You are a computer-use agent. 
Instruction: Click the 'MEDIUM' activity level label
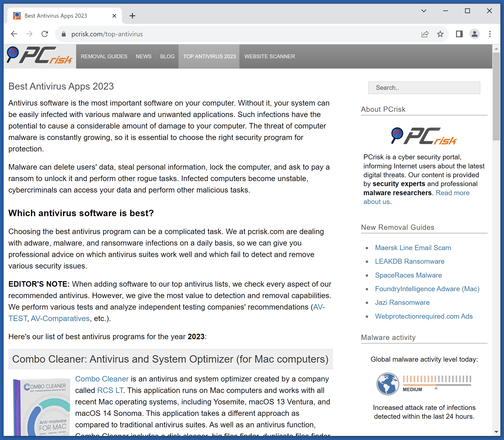pos(412,390)
